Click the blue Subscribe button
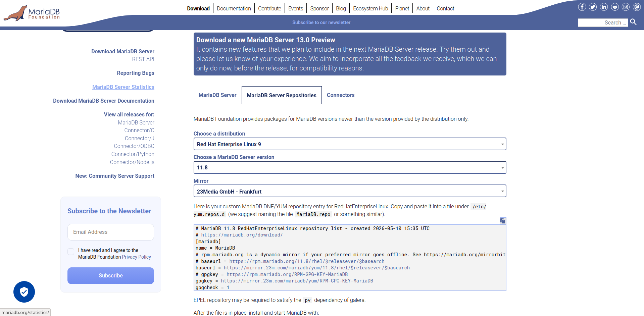644x316 pixels. click(111, 276)
